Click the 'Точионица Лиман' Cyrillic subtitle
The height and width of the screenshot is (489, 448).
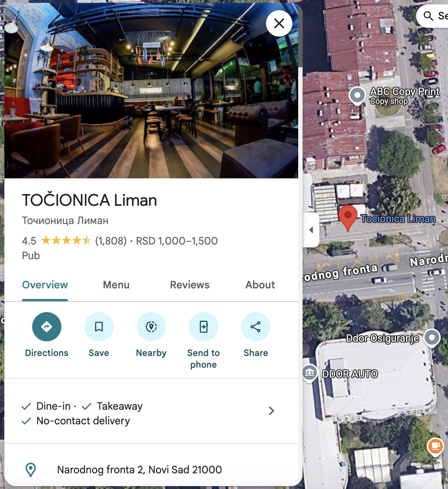point(65,221)
